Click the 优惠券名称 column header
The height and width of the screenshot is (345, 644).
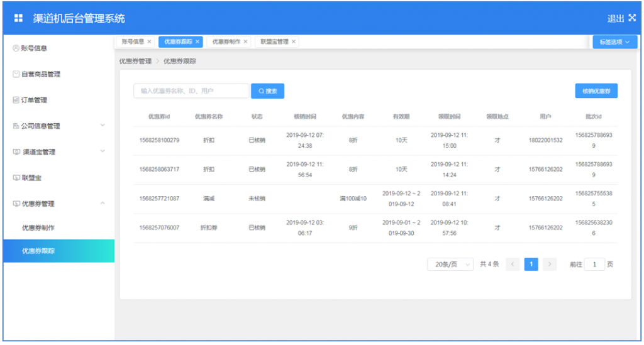click(x=209, y=116)
